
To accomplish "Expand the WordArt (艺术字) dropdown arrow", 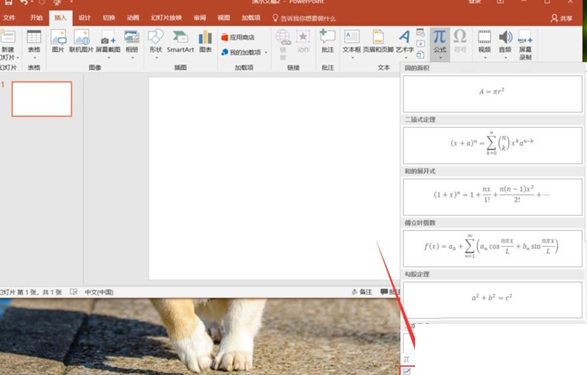I will tap(405, 58).
